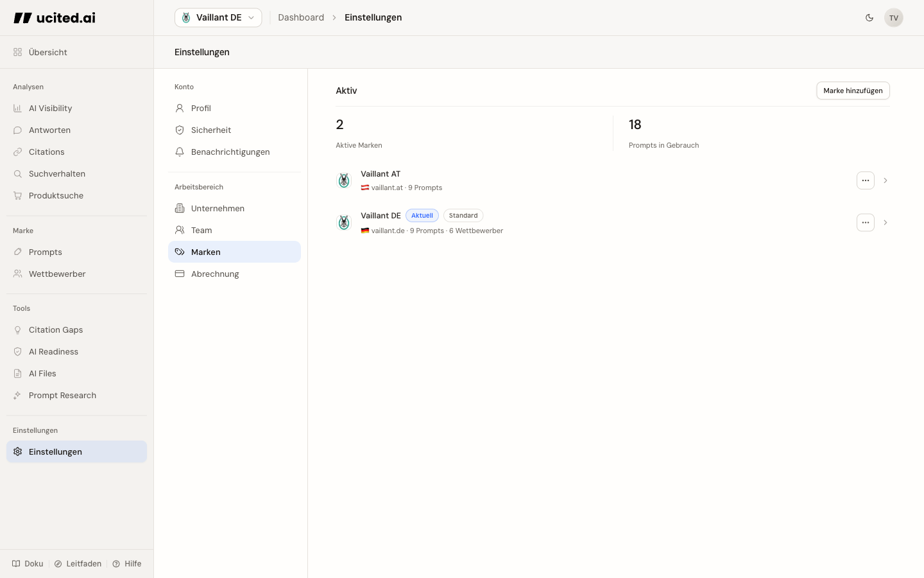Click Dashboard breadcrumb link

(x=301, y=17)
